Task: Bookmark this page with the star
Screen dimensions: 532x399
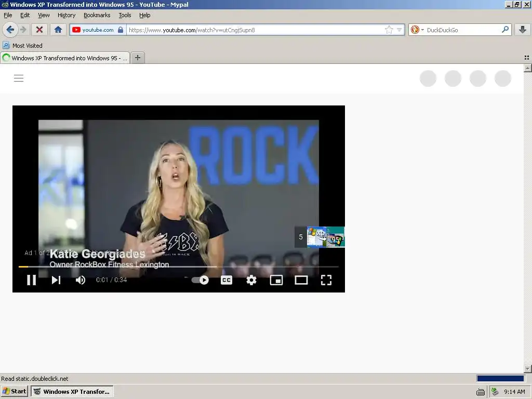Action: 389,30
